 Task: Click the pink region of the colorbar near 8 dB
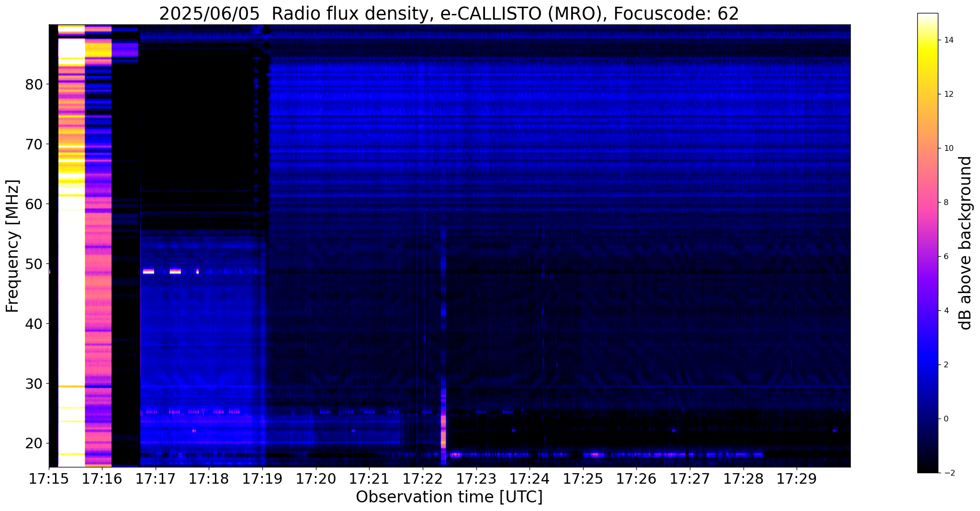tap(927, 203)
